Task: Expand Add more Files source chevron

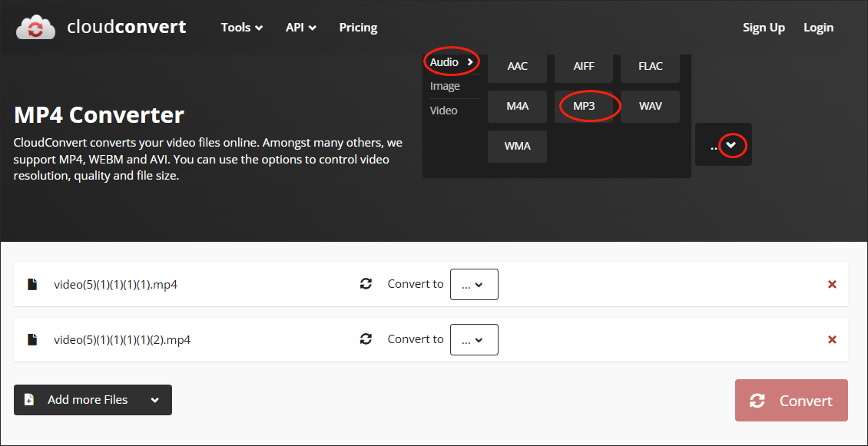Action: pos(154,400)
